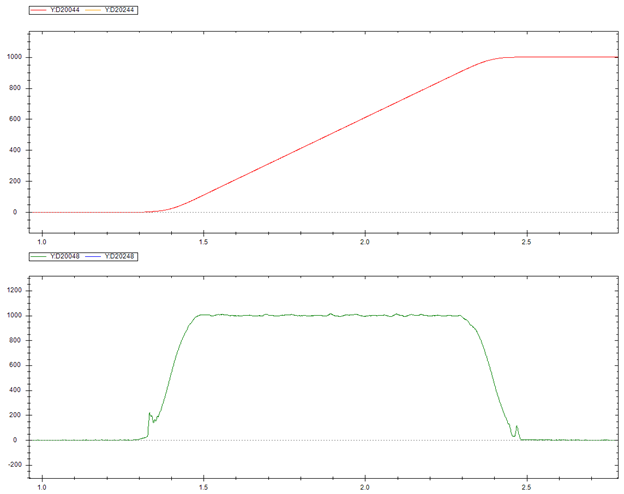Click the small spike at the green curve's rise
This screenshot has width=624, height=494.
pyautogui.click(x=150, y=414)
